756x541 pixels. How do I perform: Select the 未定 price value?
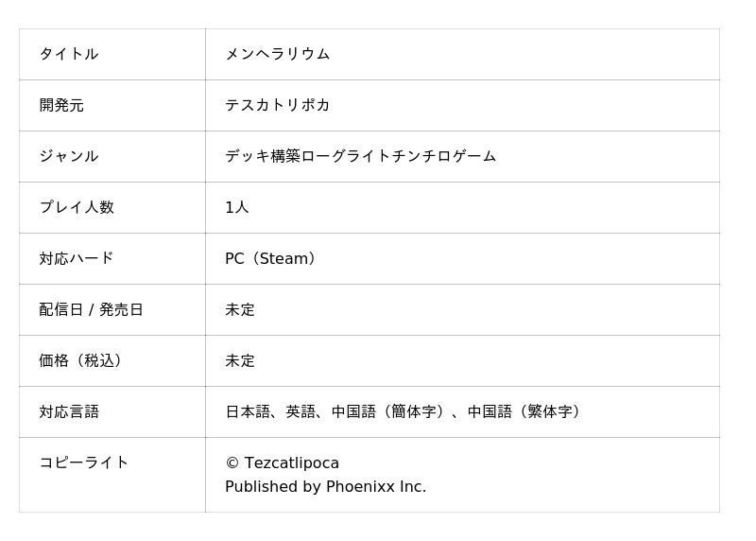(240, 360)
